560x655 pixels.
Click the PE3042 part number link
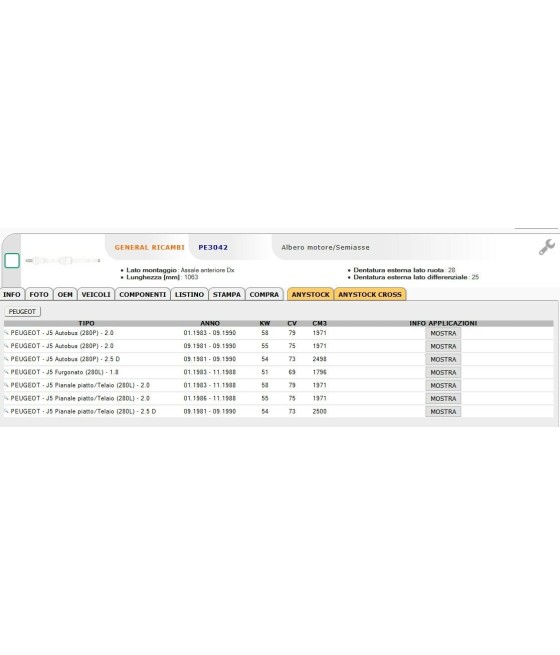[x=213, y=247]
